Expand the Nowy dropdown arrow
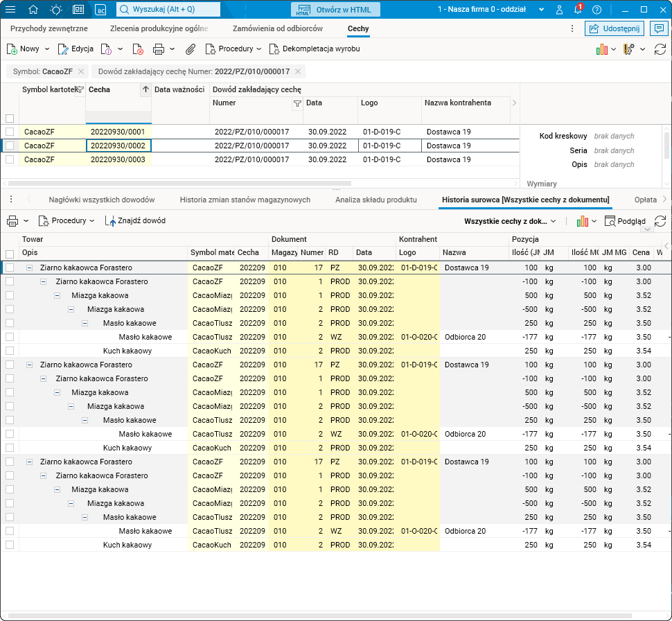This screenshot has height=621, width=672. pyautogui.click(x=47, y=49)
